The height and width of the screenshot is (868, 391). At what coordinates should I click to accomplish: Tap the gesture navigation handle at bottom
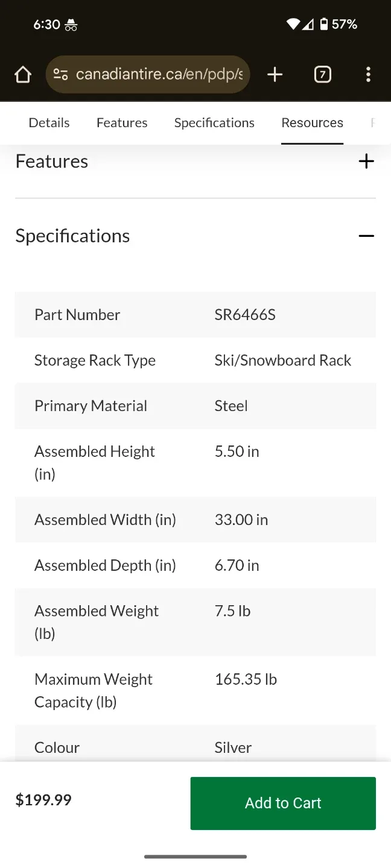tap(195, 855)
